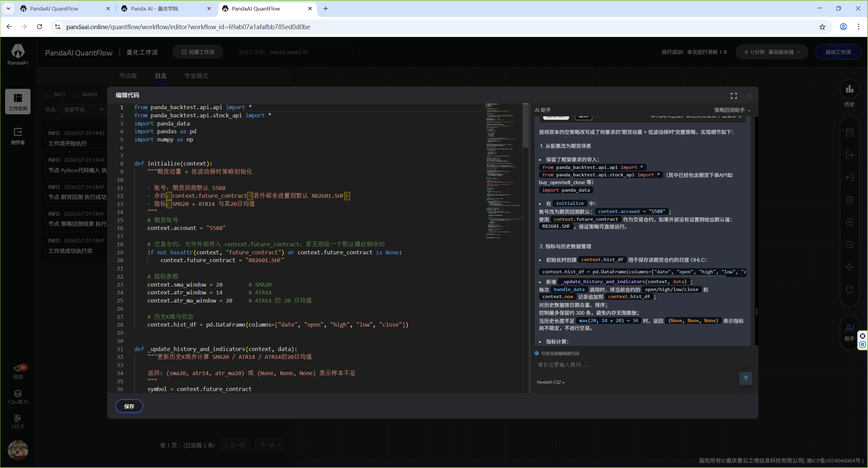Click the zoom in icon in right toolbar
The height and width of the screenshot is (468, 868).
tap(849, 222)
